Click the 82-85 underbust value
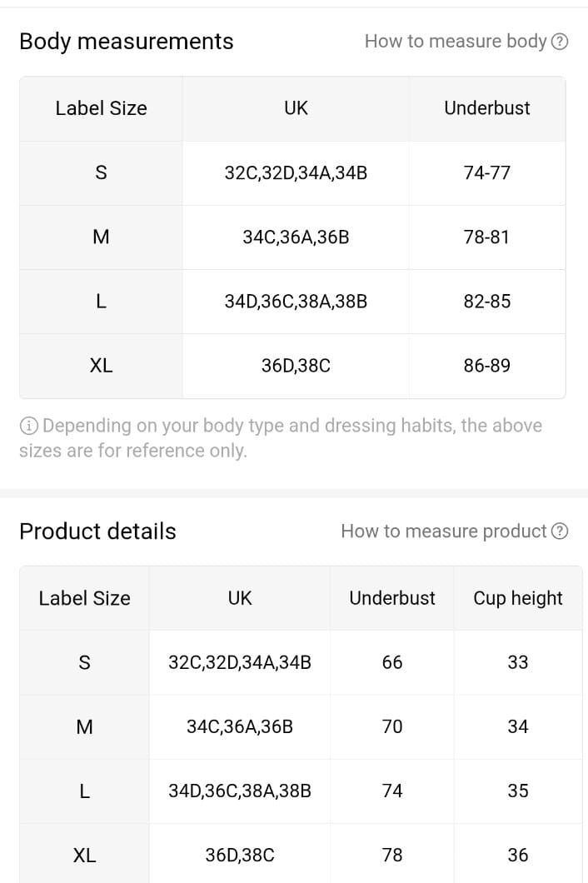588x883 pixels. point(487,302)
